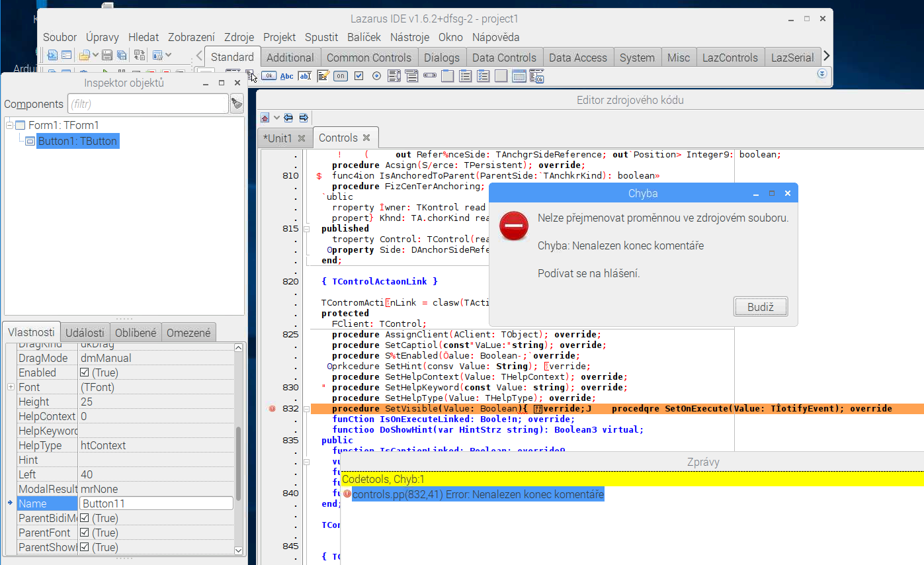Choose the TToggleBox (on) component icon

340,76
